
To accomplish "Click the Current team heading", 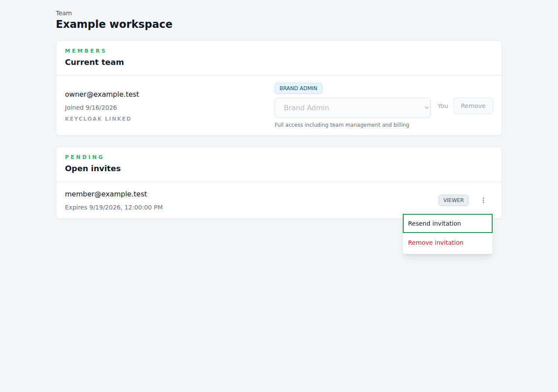I will [95, 62].
